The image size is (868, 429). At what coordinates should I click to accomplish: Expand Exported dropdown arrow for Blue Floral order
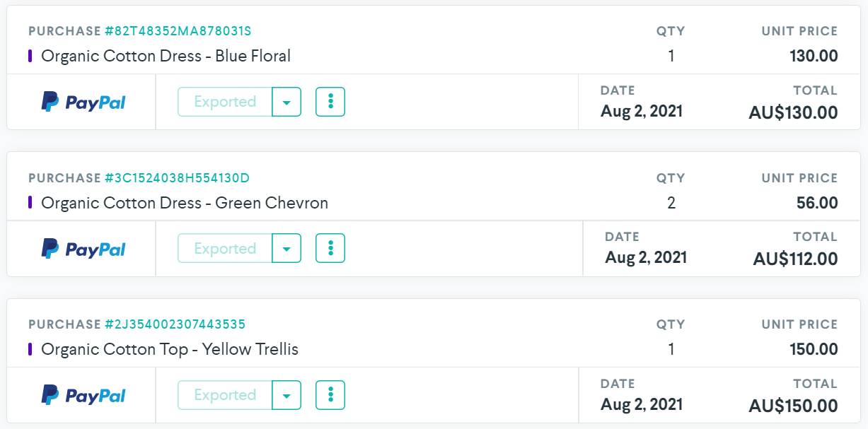point(287,102)
